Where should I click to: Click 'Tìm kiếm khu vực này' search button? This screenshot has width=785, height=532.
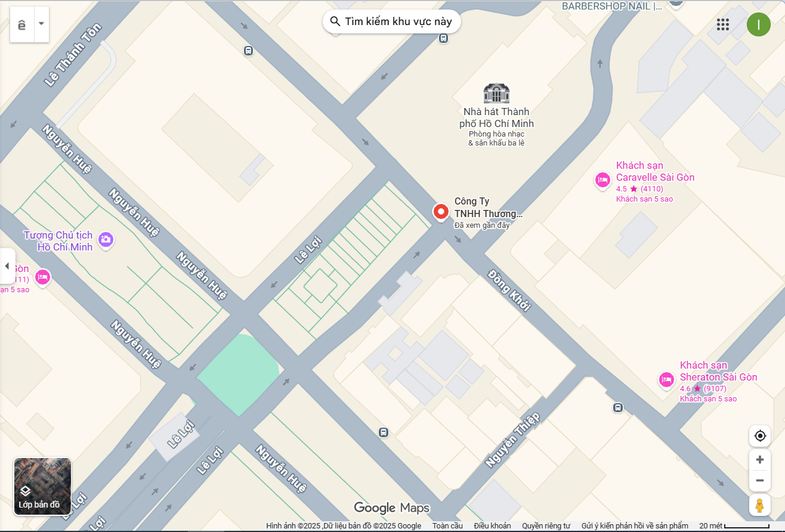(391, 21)
